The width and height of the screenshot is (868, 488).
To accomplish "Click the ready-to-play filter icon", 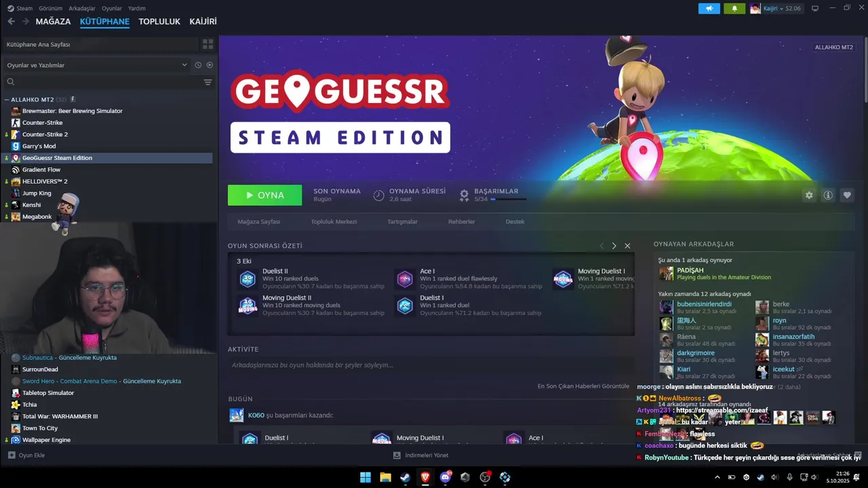I will click(x=210, y=65).
